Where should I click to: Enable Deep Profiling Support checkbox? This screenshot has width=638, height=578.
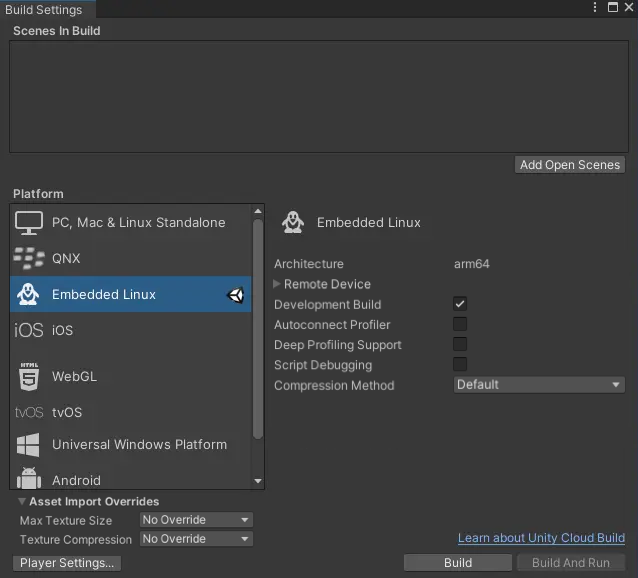(460, 344)
